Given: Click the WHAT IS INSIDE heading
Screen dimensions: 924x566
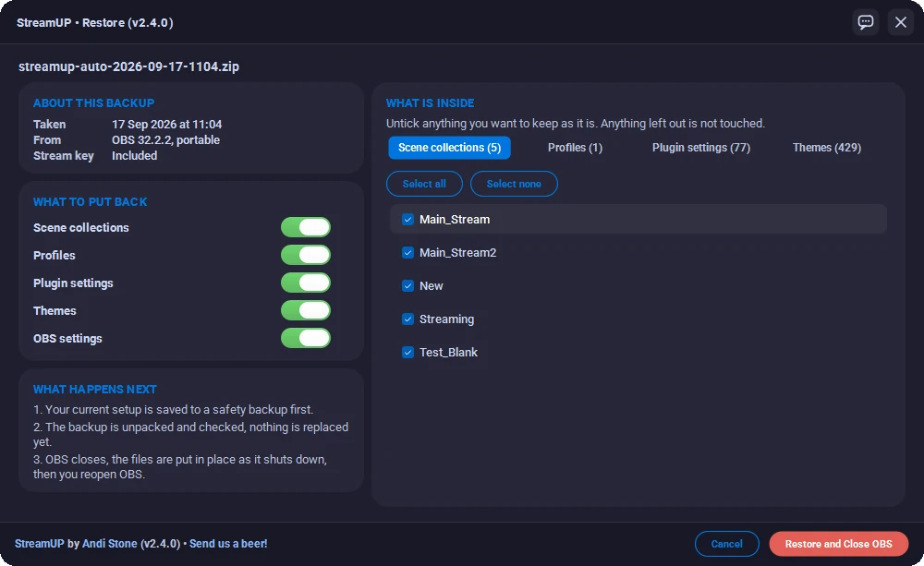Looking at the screenshot, I should tap(431, 103).
